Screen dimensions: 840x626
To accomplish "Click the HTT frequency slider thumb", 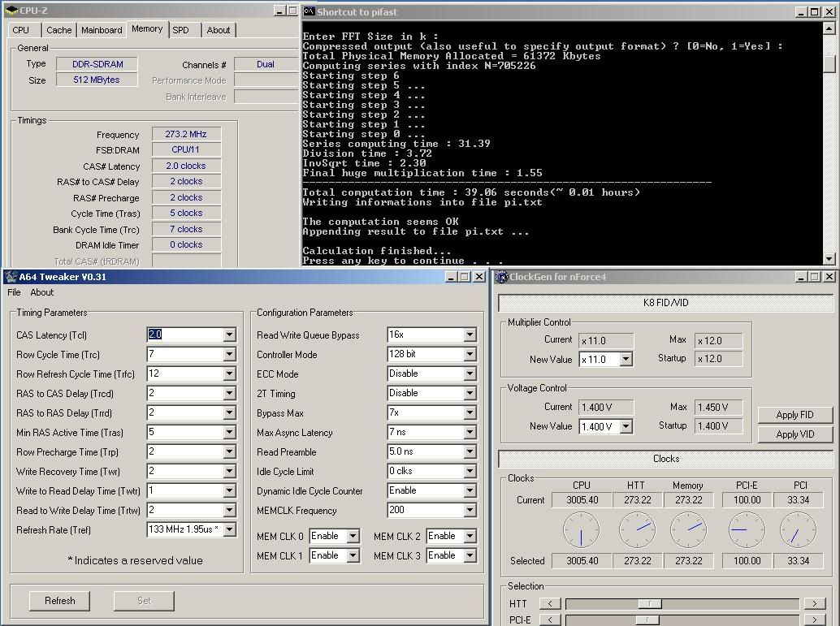I will pos(650,603).
